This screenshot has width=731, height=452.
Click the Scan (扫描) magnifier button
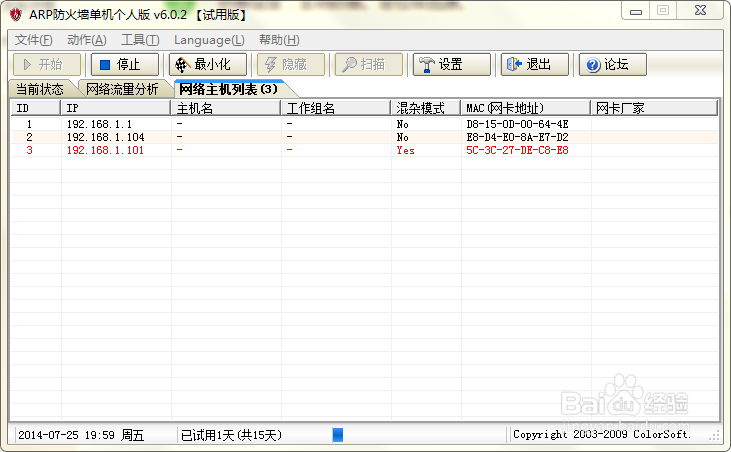coord(369,64)
